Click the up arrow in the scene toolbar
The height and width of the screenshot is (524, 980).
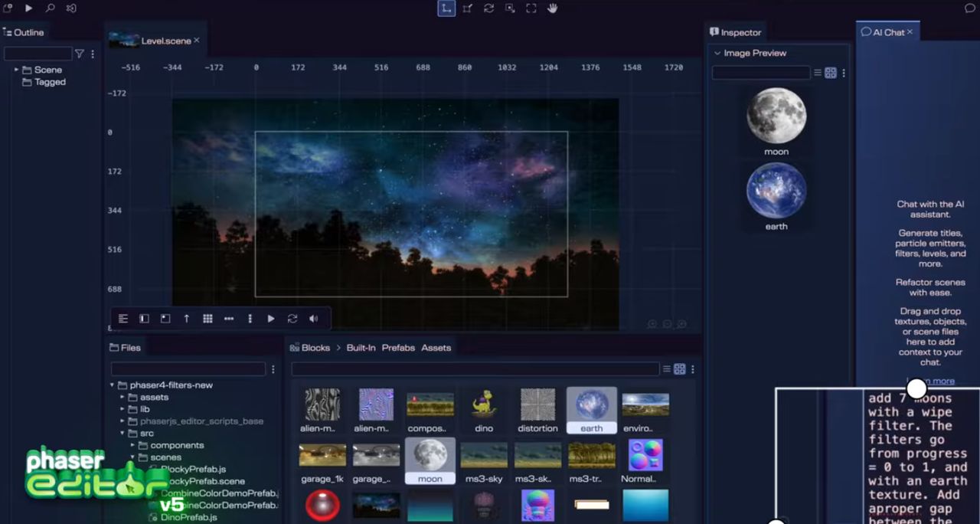pos(186,319)
